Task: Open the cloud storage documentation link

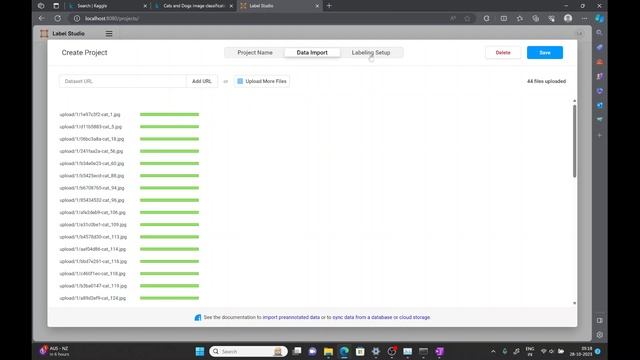Action: [x=414, y=317]
